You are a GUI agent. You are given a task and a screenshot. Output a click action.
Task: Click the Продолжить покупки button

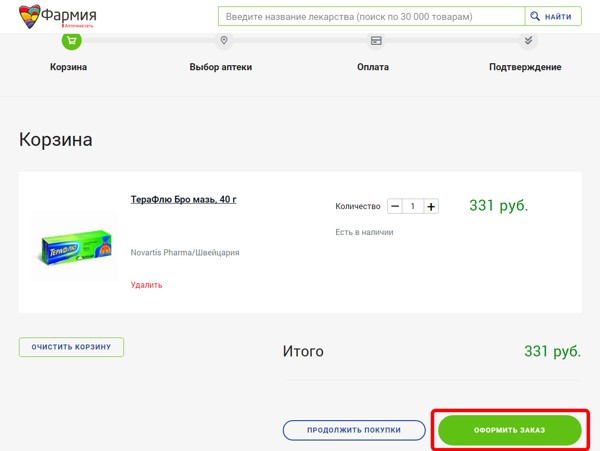354,430
